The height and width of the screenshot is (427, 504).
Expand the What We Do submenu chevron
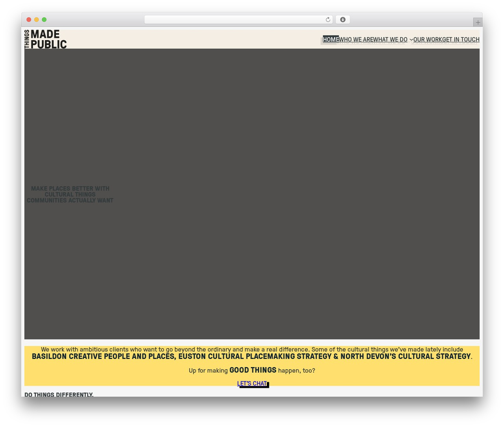(x=411, y=40)
